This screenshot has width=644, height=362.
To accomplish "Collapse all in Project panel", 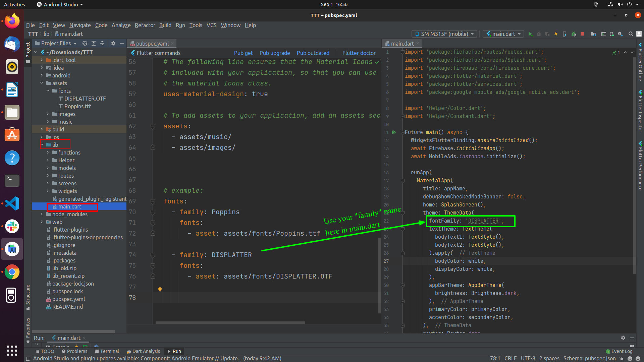I will 102,43.
